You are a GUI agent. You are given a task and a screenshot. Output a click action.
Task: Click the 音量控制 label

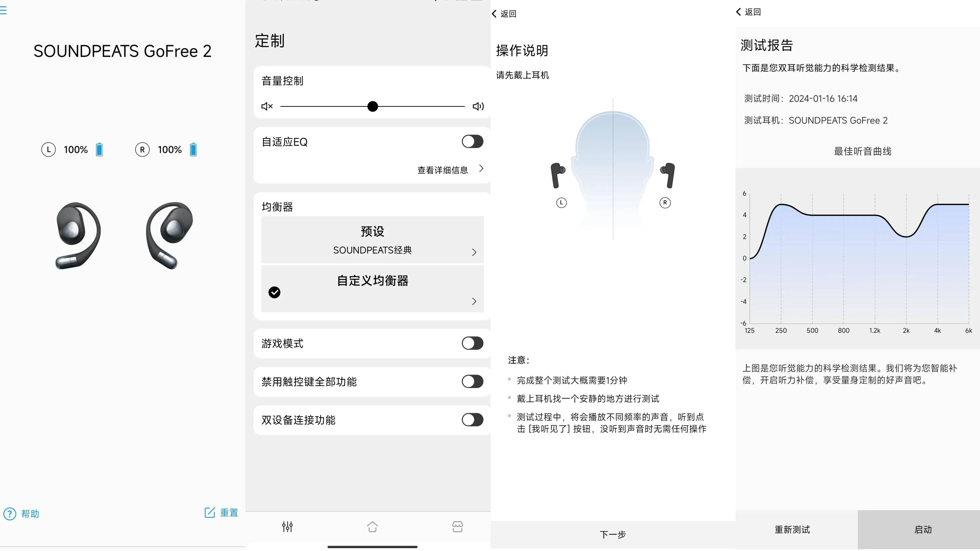click(x=282, y=81)
